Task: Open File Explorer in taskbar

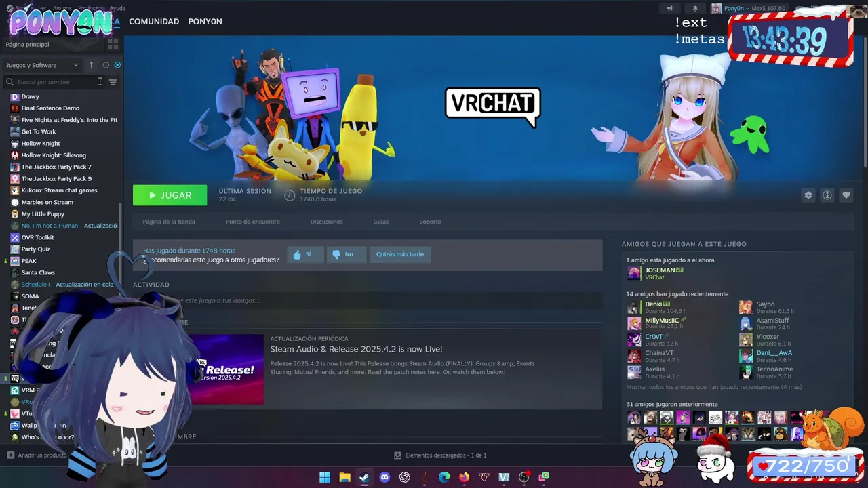Action: [344, 477]
